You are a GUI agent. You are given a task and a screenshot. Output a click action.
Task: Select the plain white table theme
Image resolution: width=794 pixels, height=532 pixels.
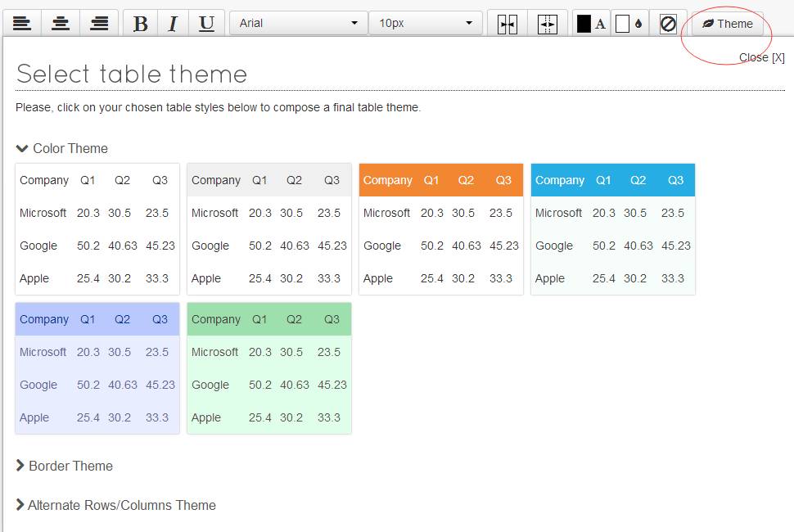click(x=97, y=229)
